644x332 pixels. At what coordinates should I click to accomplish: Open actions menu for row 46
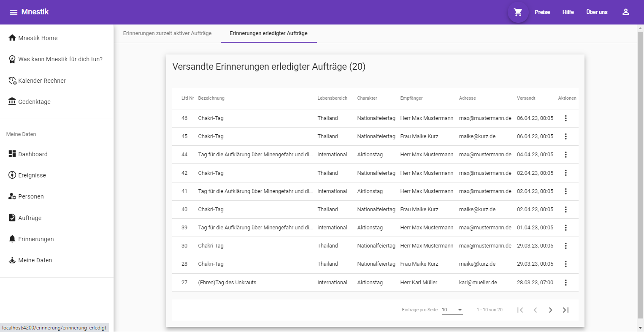click(566, 118)
